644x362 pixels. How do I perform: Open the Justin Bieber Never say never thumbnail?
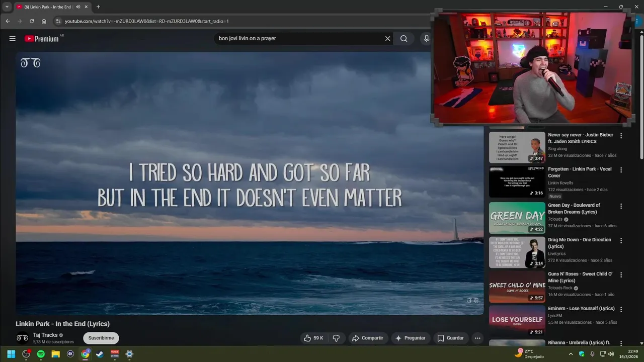point(517,147)
